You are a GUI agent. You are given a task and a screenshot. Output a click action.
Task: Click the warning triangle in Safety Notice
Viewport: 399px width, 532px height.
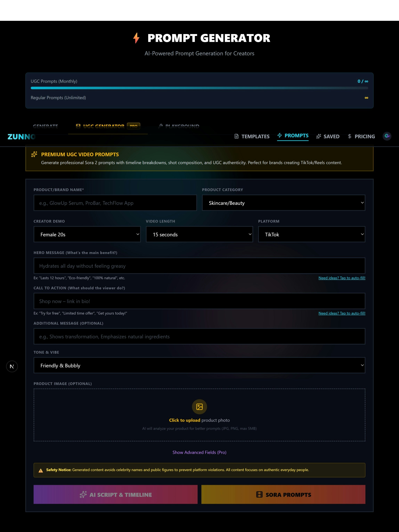[41, 471]
